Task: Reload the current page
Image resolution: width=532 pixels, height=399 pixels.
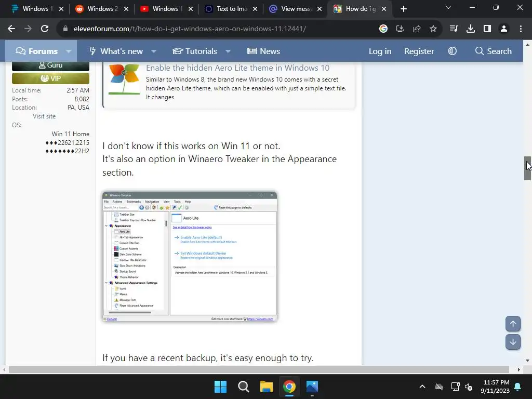Action: (x=45, y=29)
